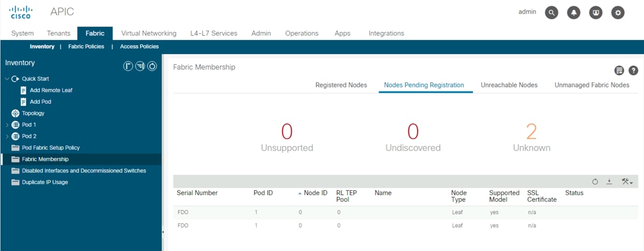
Task: Click the Serial Number column header
Action: pos(197,193)
